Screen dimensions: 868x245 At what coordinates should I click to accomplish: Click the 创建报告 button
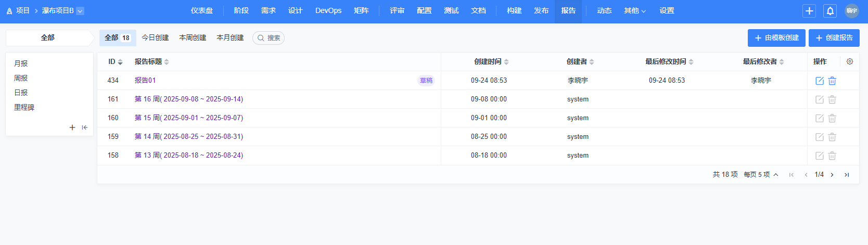point(834,38)
